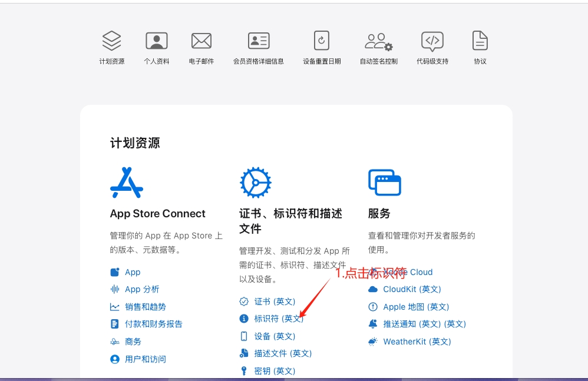Click the App Store Connect heading

coord(157,214)
